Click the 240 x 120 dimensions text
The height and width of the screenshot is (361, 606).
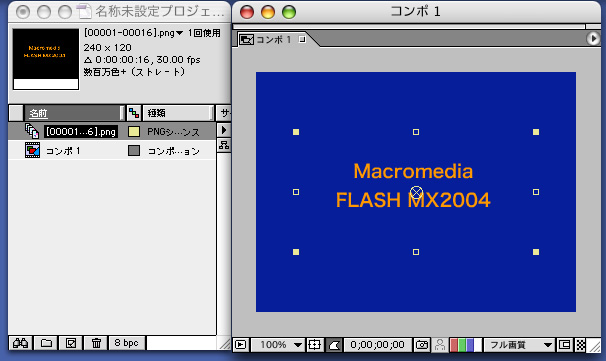point(107,48)
